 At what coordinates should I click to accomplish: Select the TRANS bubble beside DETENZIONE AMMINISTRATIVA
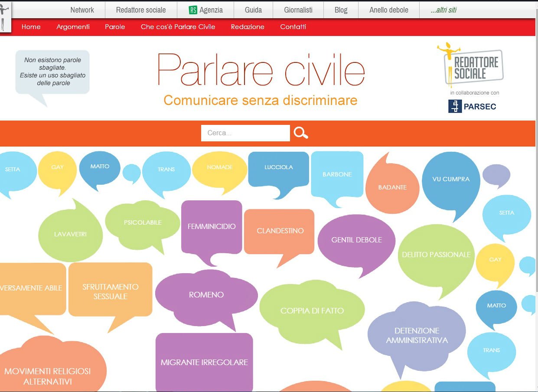[x=492, y=354]
